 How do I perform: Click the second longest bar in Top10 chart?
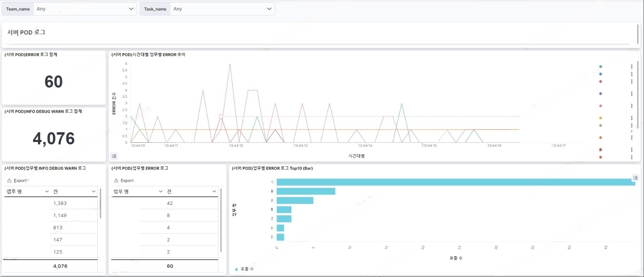coord(306,191)
